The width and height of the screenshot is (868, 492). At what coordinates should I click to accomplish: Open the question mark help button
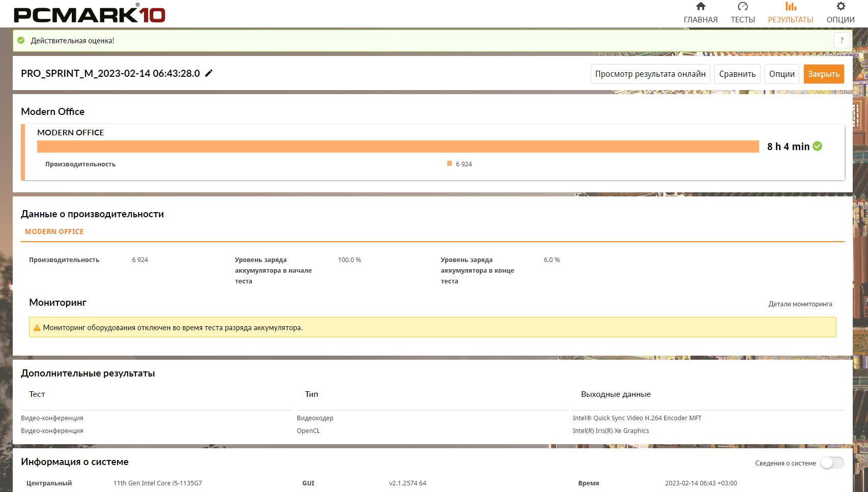842,40
